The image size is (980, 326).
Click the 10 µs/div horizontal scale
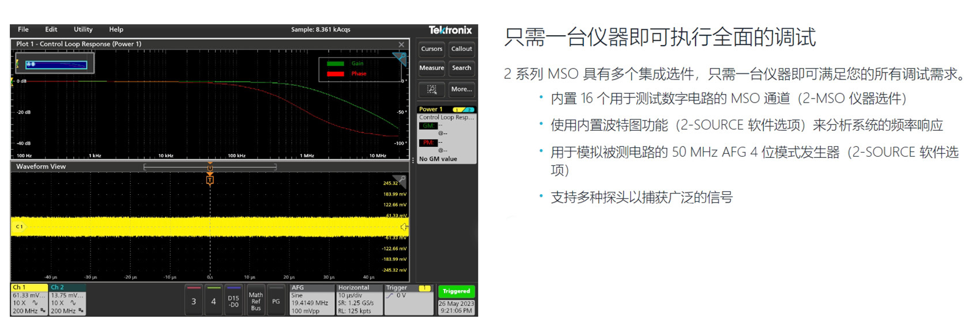pyautogui.click(x=350, y=295)
